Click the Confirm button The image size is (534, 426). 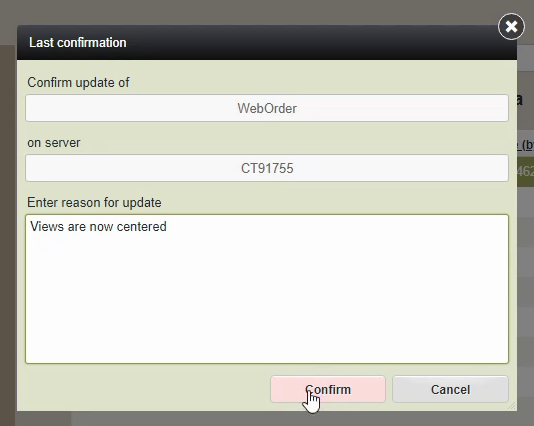(328, 389)
